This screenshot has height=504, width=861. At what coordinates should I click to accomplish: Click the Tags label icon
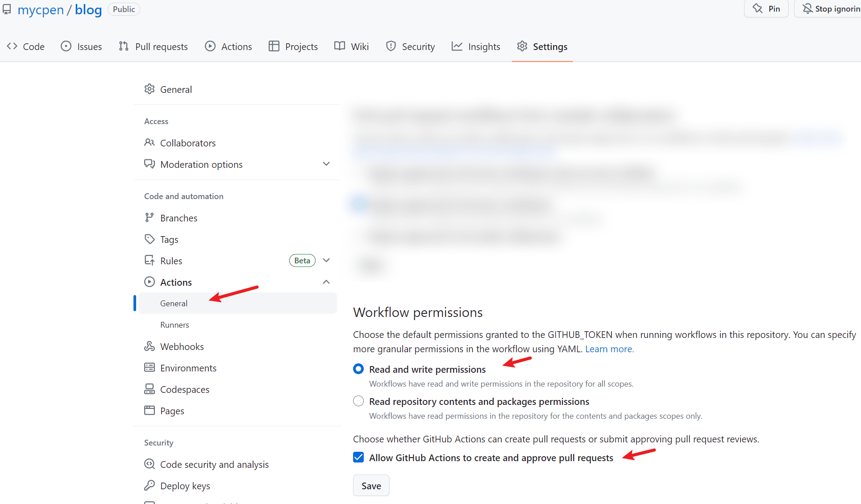[x=150, y=239]
